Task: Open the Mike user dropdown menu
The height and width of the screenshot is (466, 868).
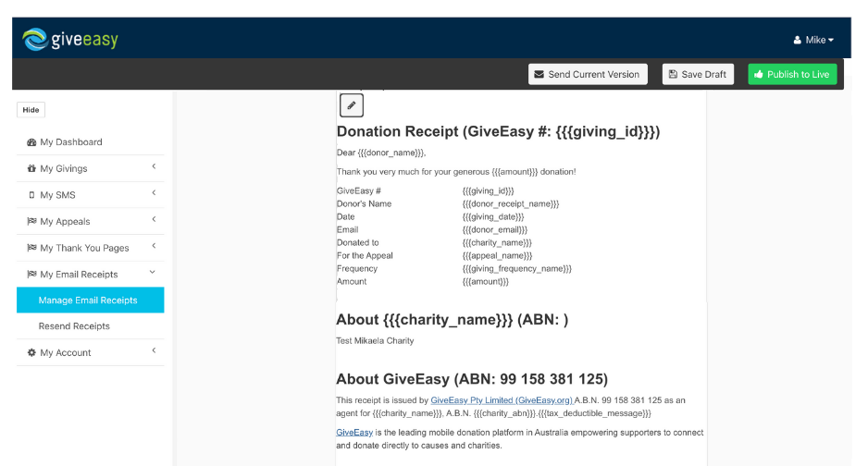Action: click(813, 40)
